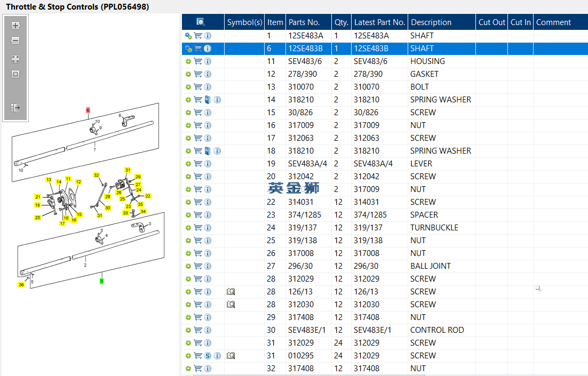588x376 pixels.
Task: Select the BALL JOINT 296/30 row
Action: (x=430, y=266)
